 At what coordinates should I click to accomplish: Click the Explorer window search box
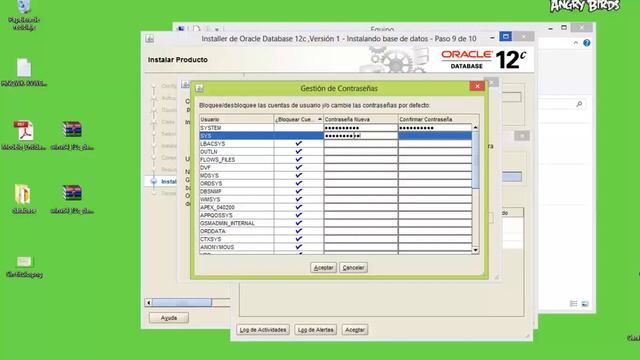[x=563, y=104]
